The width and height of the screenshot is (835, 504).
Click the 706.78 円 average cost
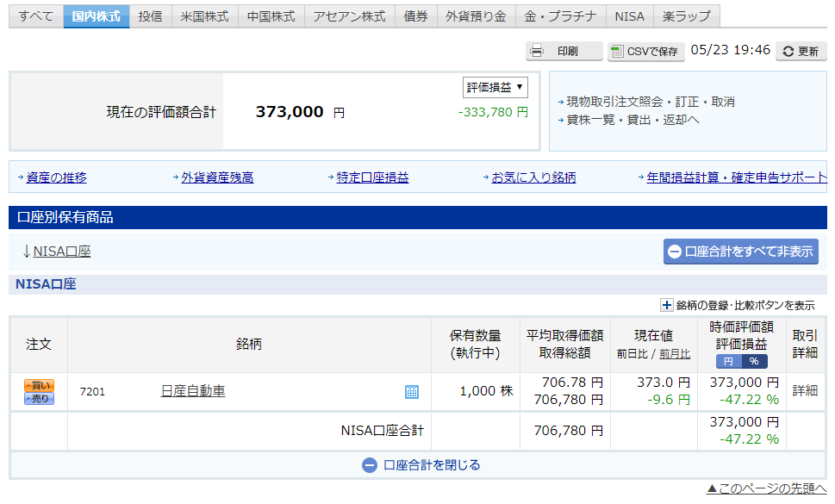(x=572, y=383)
